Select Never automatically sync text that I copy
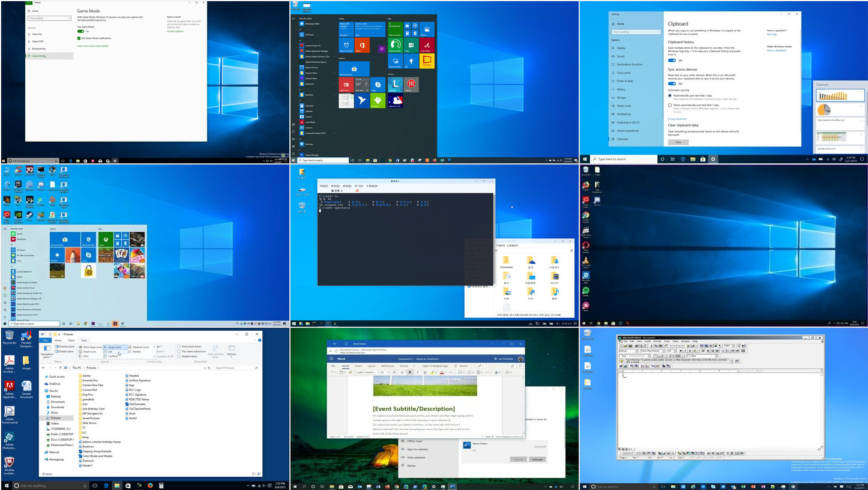Image resolution: width=868 pixels, height=490 pixels. (x=670, y=105)
